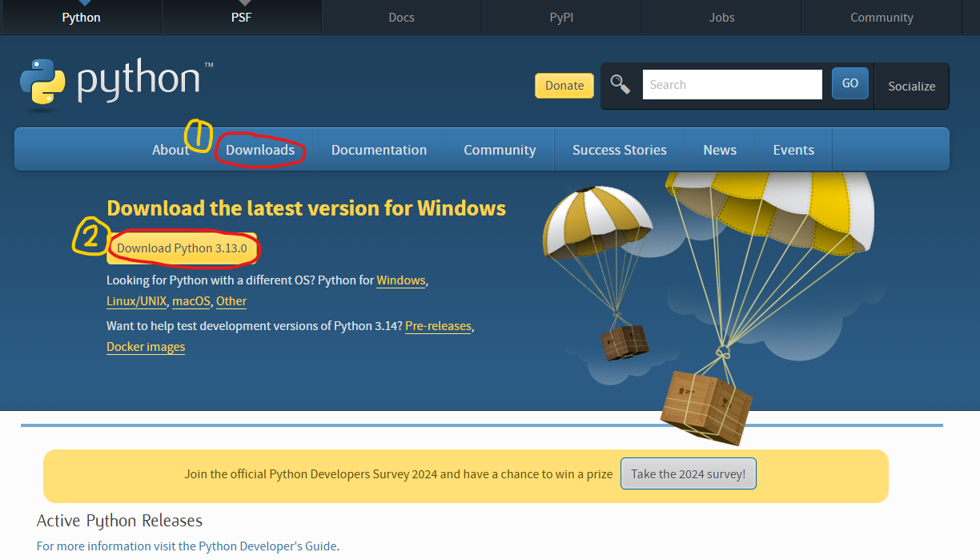Click the Download the latest version for Windows heading

(x=306, y=208)
